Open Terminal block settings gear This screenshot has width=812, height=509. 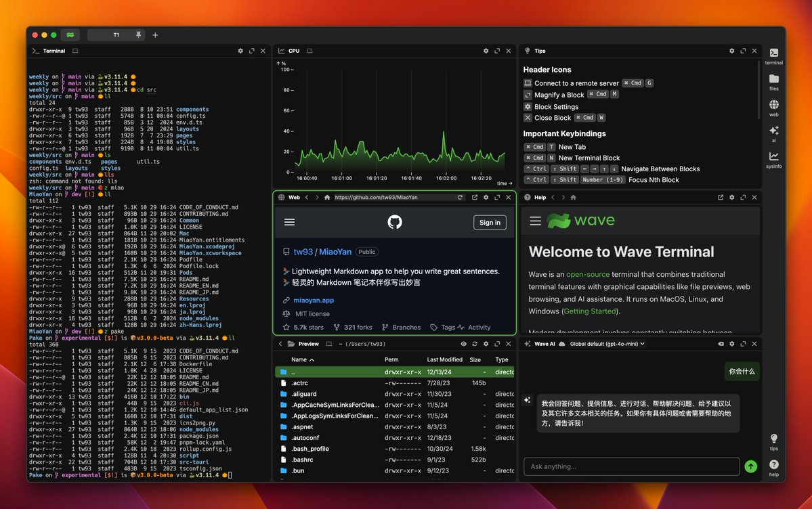(240, 51)
